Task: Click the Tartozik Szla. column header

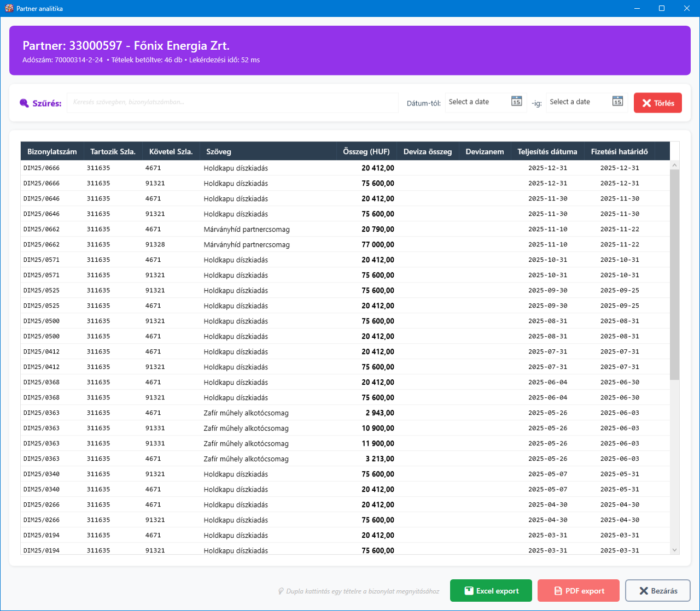Action: pos(113,151)
